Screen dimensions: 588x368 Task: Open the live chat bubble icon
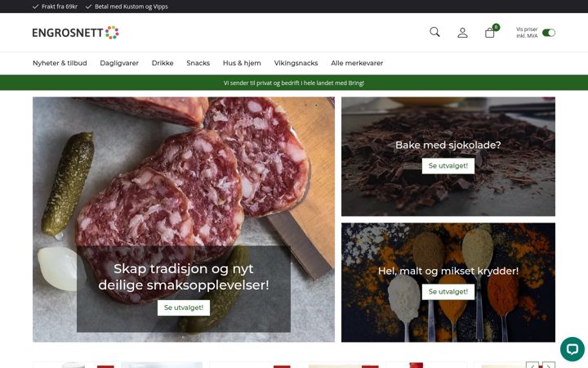pyautogui.click(x=572, y=349)
